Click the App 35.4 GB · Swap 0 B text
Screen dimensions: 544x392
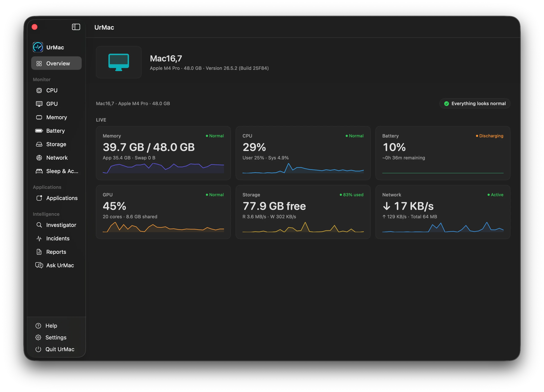coord(129,158)
